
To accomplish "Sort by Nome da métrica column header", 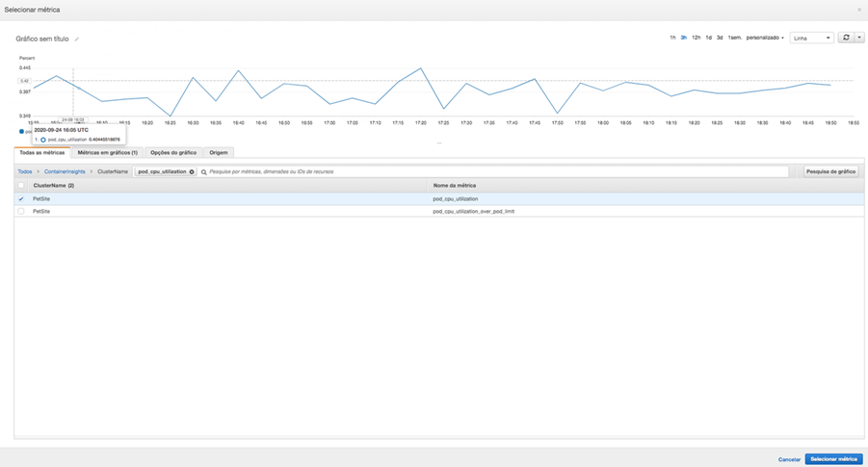I will coord(455,186).
